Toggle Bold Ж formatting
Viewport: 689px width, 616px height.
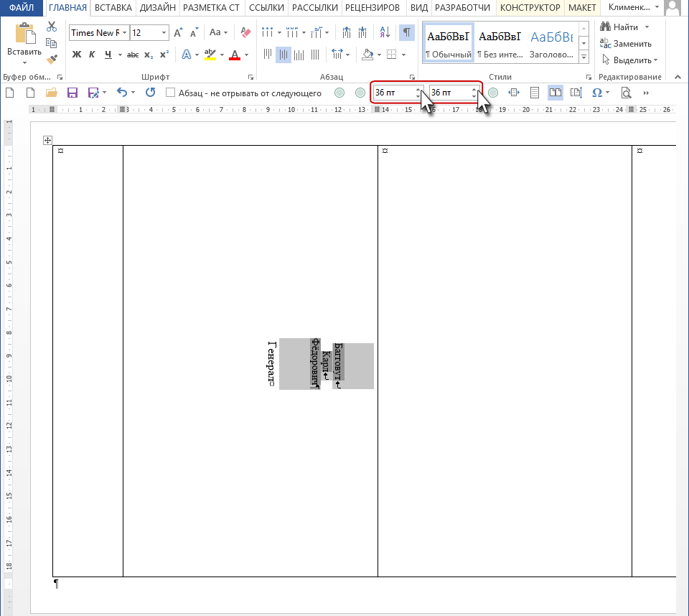(77, 55)
